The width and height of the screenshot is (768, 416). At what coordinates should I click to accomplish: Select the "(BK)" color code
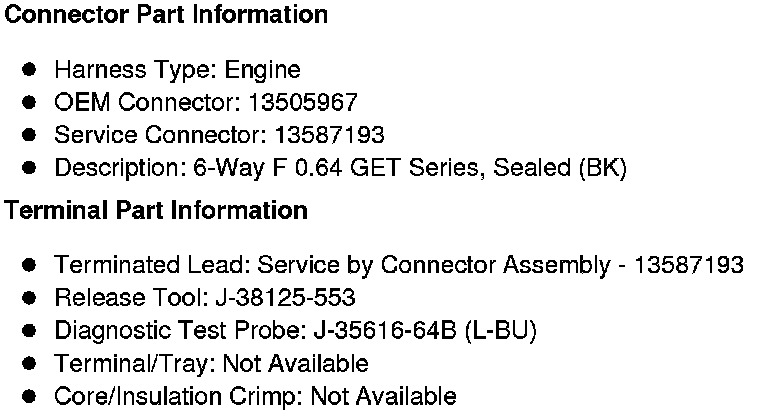[602, 168]
